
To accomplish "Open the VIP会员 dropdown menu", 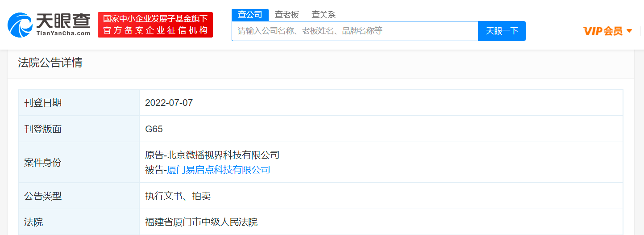I will [x=608, y=31].
